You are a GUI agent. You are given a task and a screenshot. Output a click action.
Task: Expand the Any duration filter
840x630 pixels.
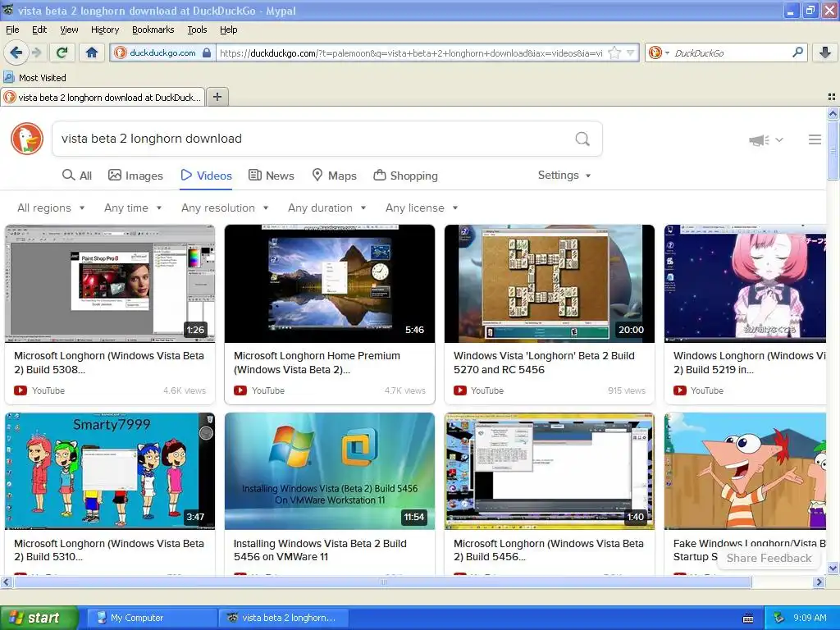tap(326, 208)
